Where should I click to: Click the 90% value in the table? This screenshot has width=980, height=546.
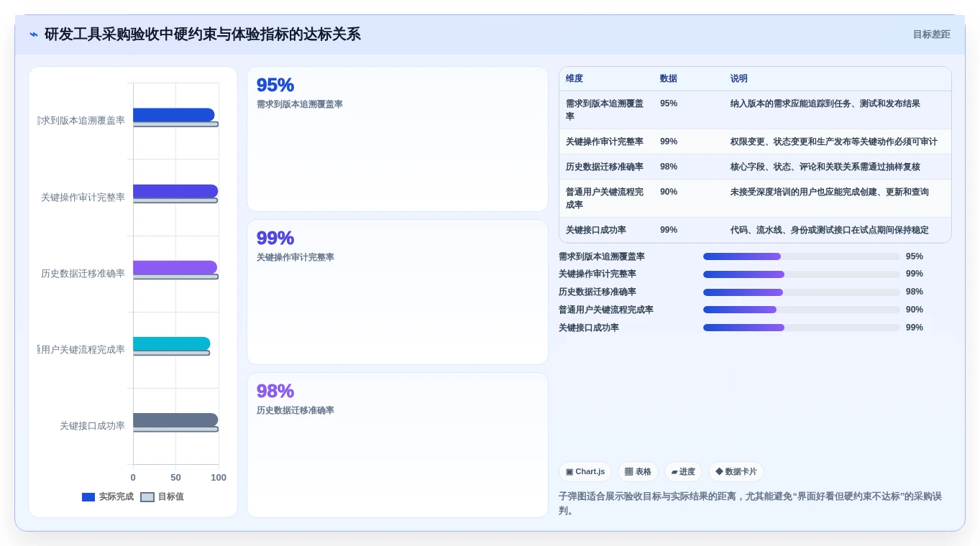669,192
